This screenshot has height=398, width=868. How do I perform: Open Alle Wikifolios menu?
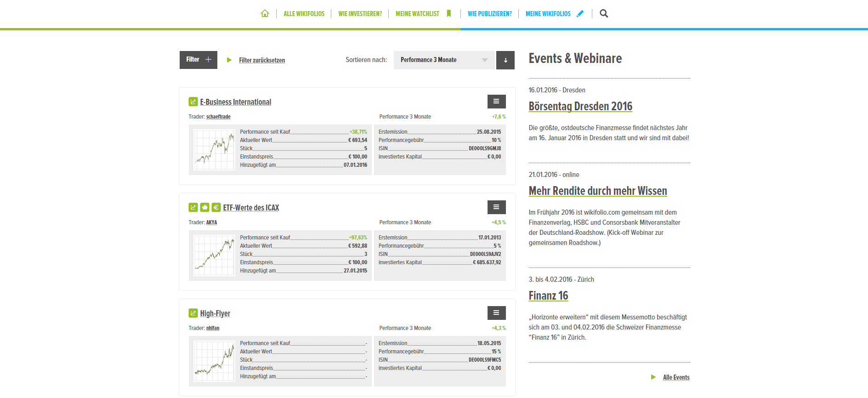304,14
